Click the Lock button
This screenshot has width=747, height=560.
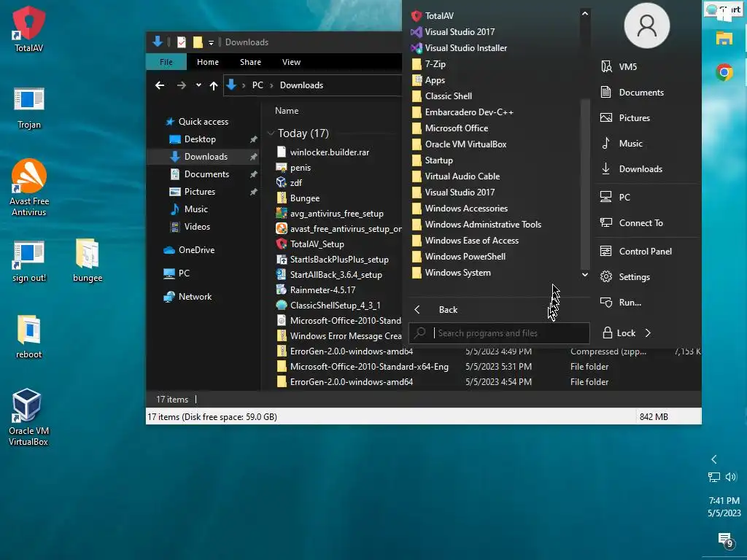tap(619, 332)
